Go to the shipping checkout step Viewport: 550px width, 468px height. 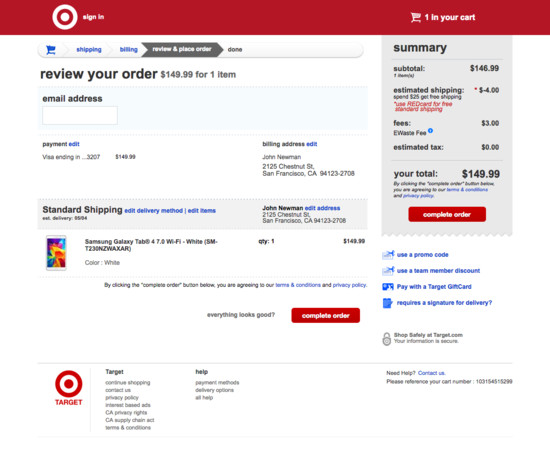pyautogui.click(x=89, y=49)
